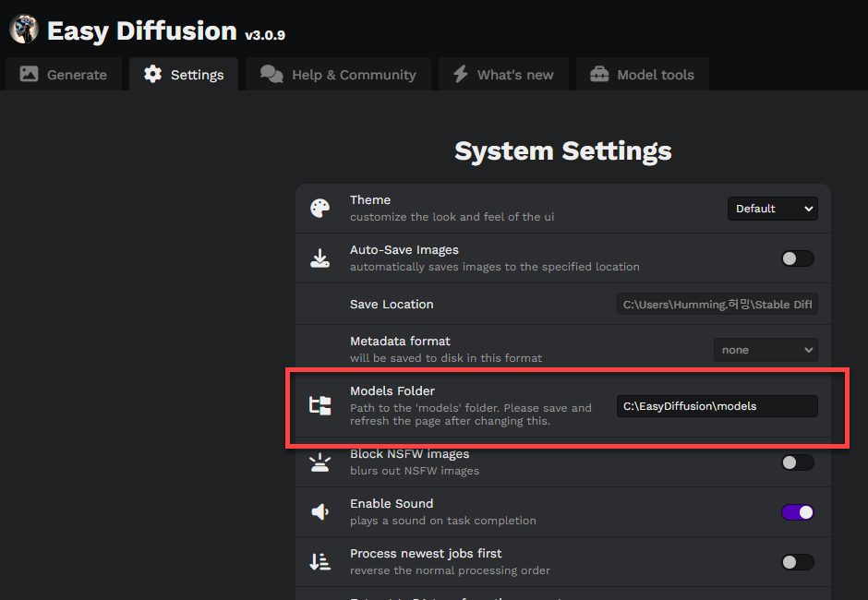This screenshot has width=868, height=600.
Task: Click the gear icon on Settings tab
Action: 152,74
